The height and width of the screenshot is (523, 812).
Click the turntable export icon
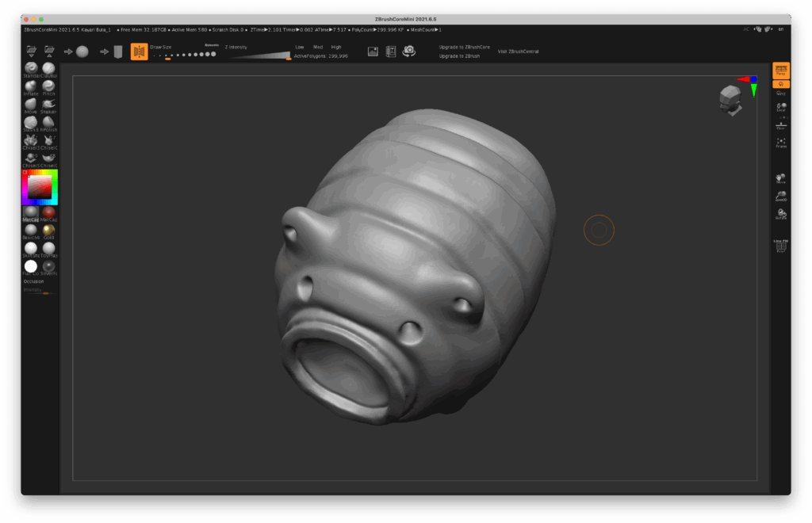(x=391, y=52)
